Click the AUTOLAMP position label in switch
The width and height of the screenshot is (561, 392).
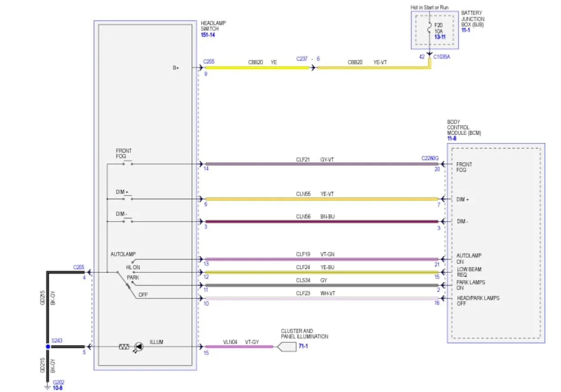123,254
